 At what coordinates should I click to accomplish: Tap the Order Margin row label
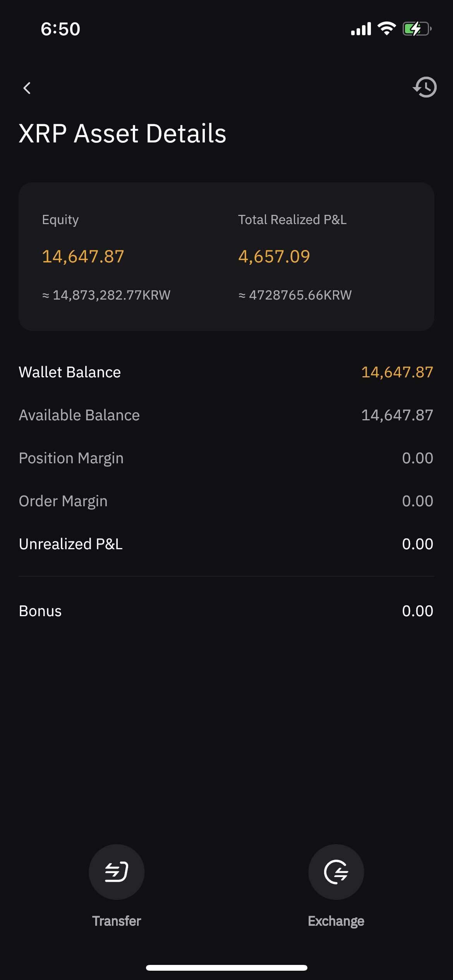click(x=63, y=501)
